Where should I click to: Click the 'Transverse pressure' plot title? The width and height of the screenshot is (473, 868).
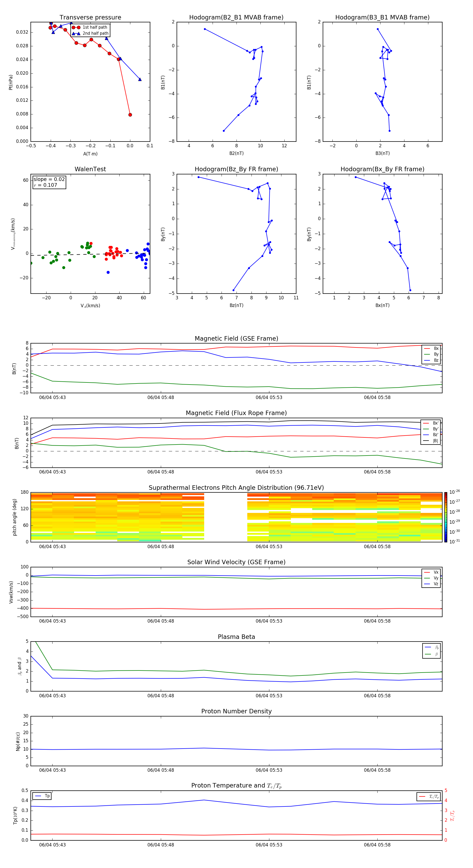[x=90, y=18]
